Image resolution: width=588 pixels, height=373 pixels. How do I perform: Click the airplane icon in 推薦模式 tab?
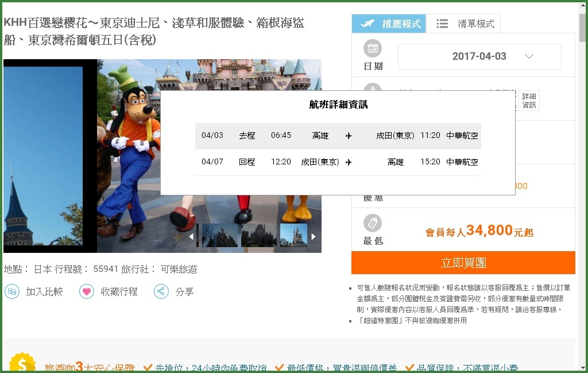click(x=367, y=24)
